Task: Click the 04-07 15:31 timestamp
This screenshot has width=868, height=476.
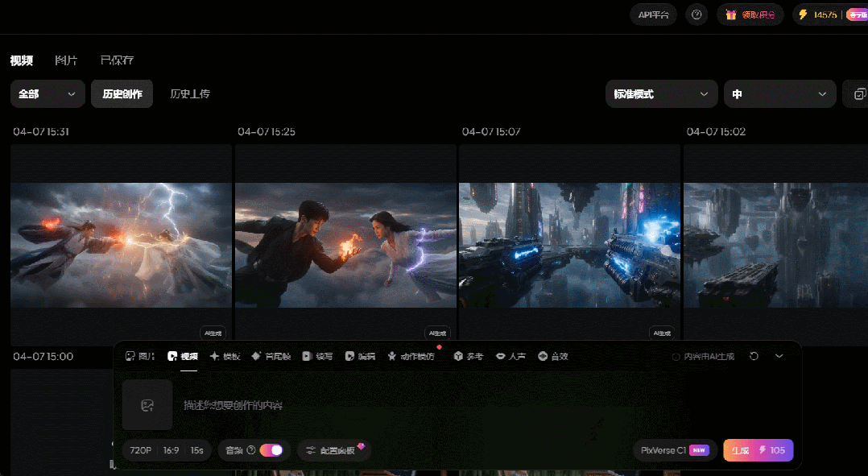Action: [x=41, y=132]
